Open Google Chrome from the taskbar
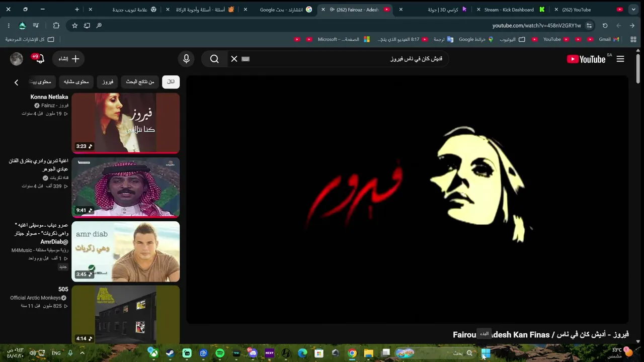 [352, 353]
